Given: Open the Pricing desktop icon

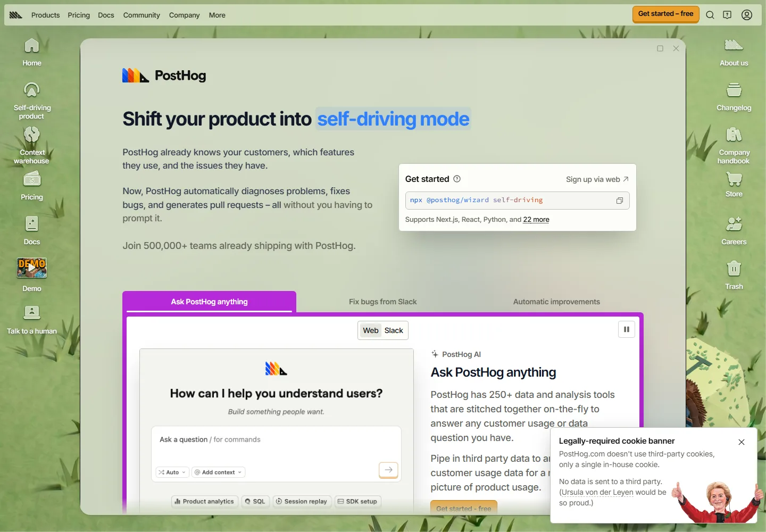Looking at the screenshot, I should tap(32, 186).
